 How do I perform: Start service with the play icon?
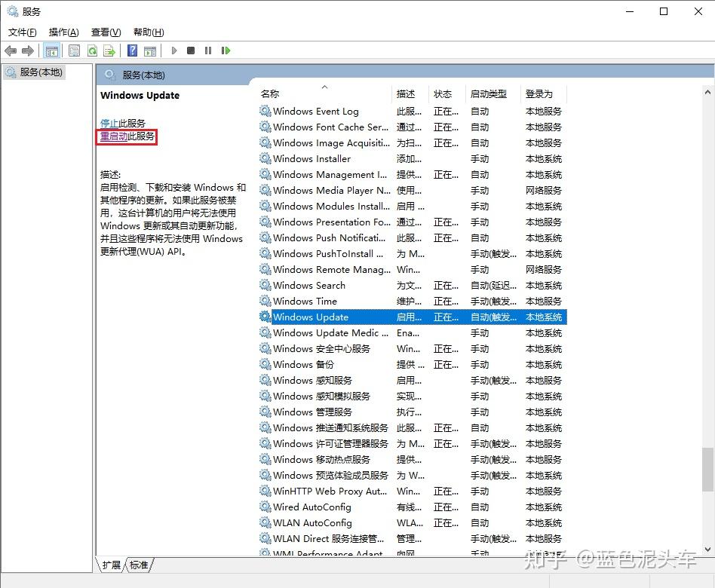[173, 51]
